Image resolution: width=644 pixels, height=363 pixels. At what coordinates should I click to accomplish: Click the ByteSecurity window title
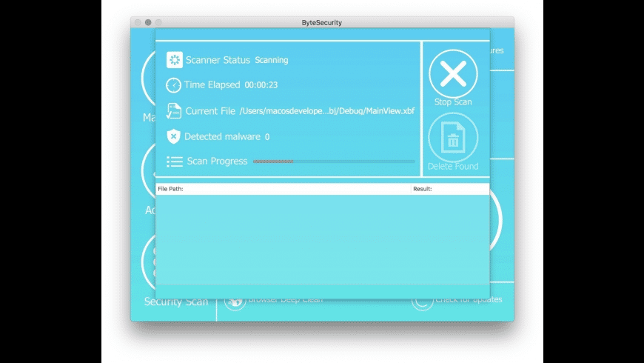[x=321, y=23]
